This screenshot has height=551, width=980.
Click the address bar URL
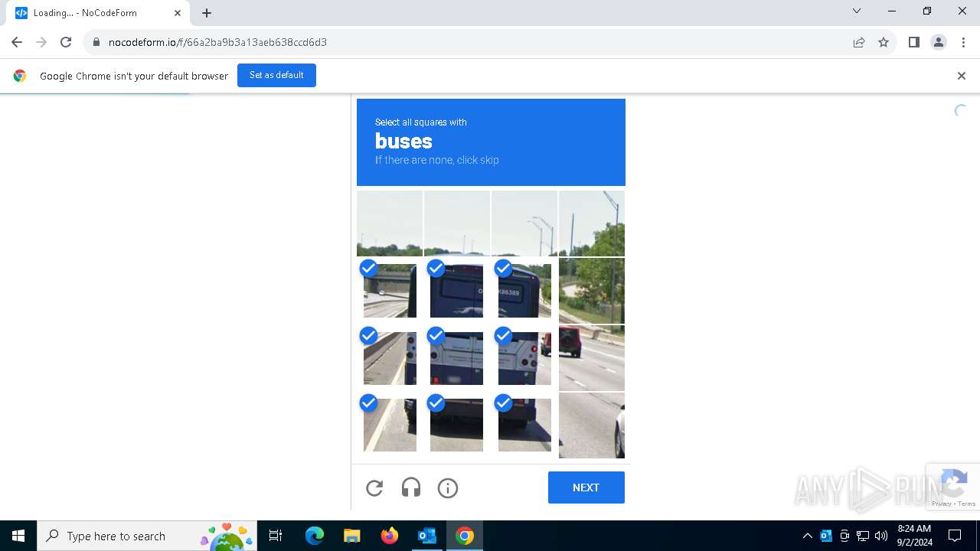217,42
